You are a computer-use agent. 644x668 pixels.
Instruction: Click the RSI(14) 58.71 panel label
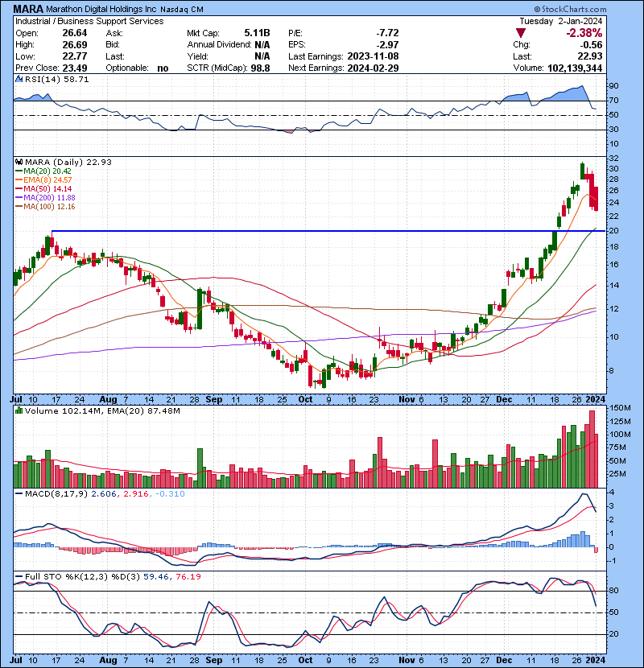56,79
